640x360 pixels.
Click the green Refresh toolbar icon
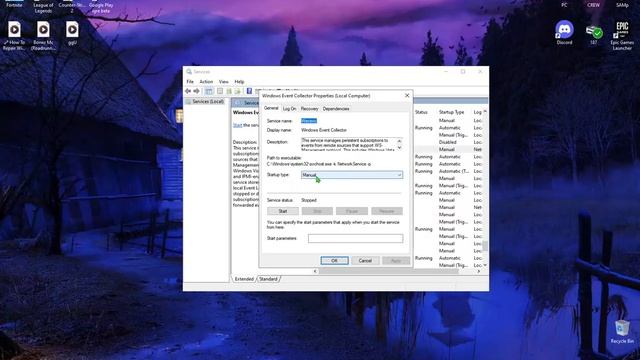click(229, 91)
